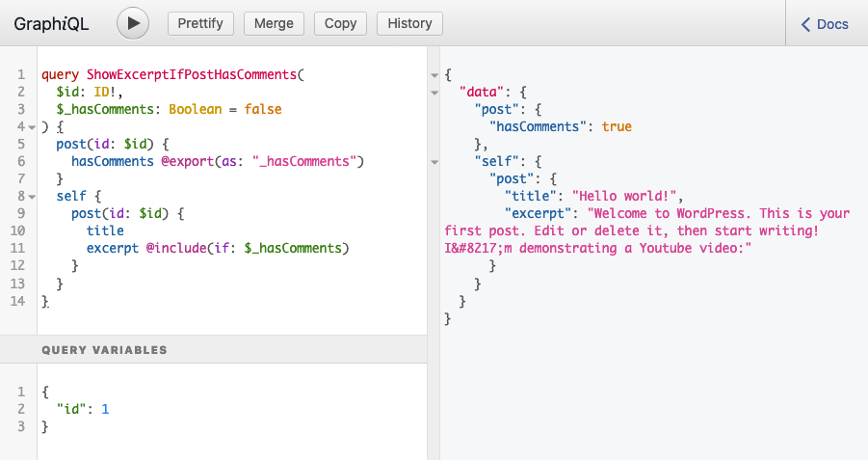Screen dimensions: 868x460
Task: Click line number 10 in query editor gutter
Action: click(21, 230)
